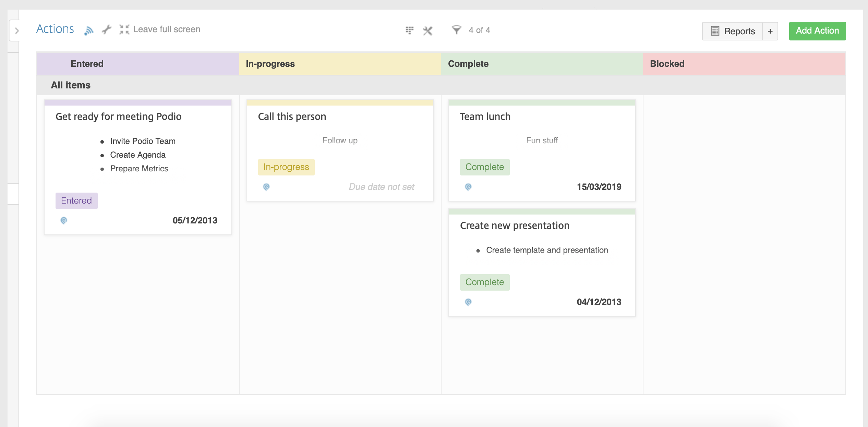Select the Entered column header

(87, 64)
